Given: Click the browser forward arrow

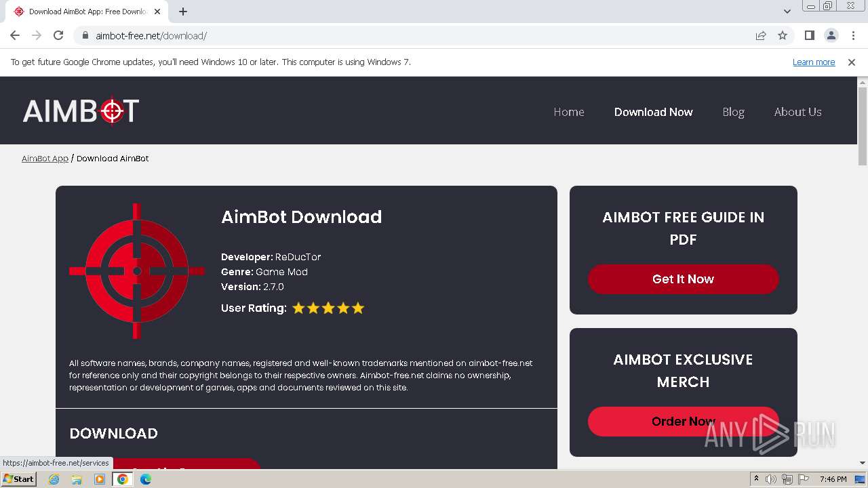Looking at the screenshot, I should pyautogui.click(x=37, y=35).
